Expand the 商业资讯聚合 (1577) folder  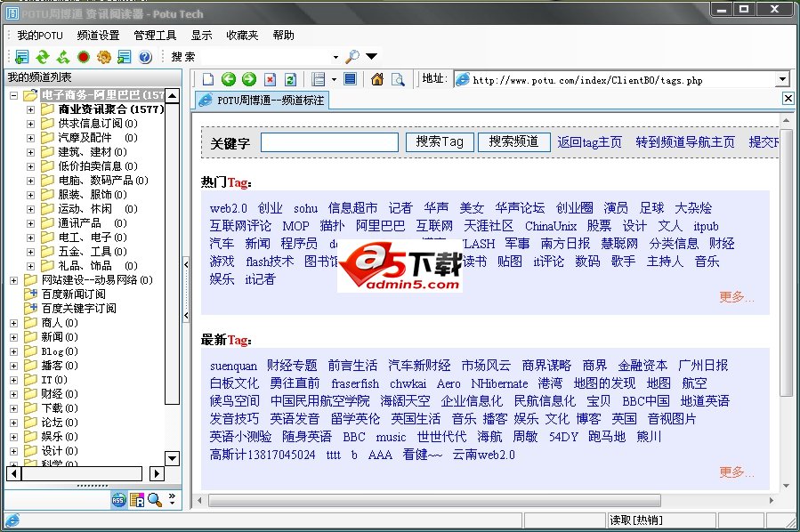[x=30, y=109]
